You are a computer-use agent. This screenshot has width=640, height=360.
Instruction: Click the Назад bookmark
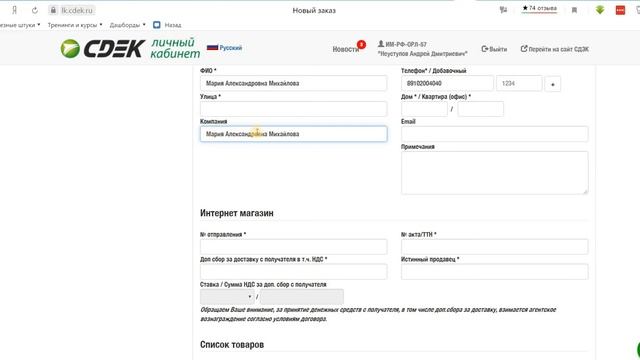pos(167,25)
